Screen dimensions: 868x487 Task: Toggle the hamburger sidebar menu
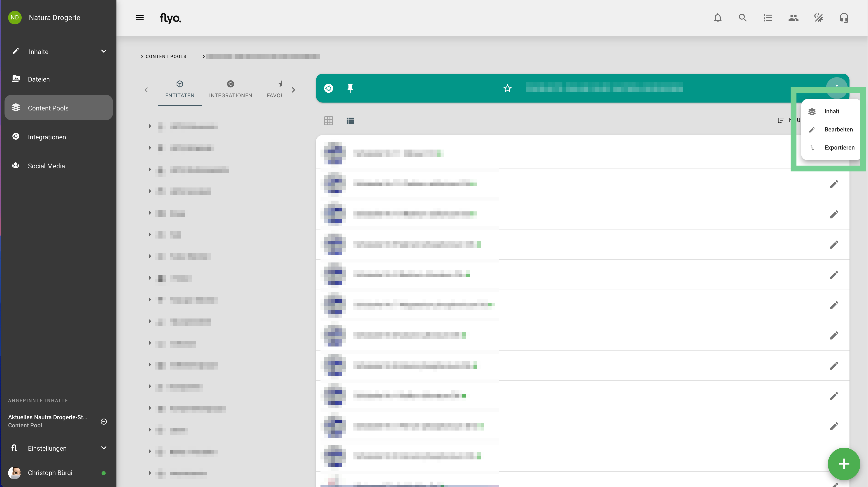140,18
